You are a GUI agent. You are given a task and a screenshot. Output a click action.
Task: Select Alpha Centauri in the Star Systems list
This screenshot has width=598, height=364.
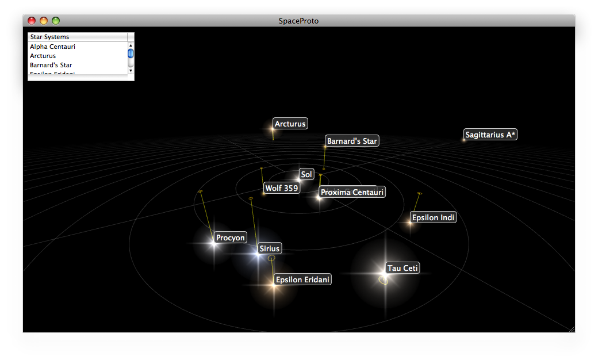53,47
